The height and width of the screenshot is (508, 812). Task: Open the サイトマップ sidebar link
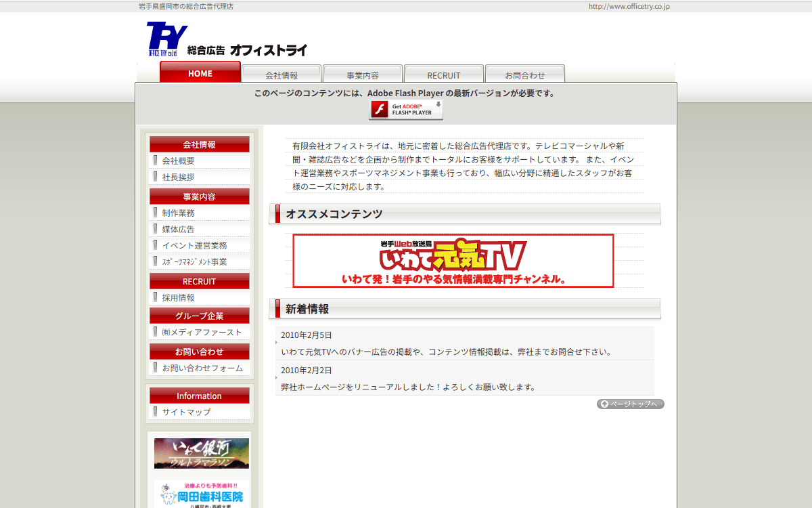click(x=186, y=412)
